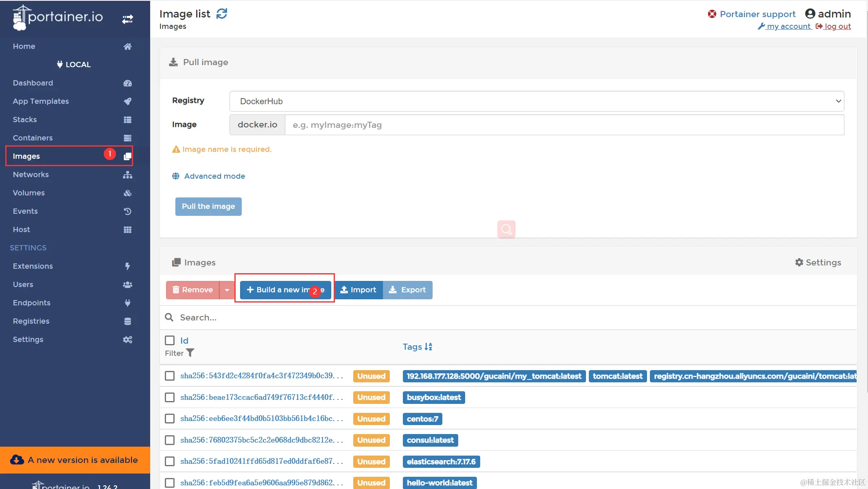Click the Tags sort order icon
This screenshot has width=868, height=489.
point(428,346)
